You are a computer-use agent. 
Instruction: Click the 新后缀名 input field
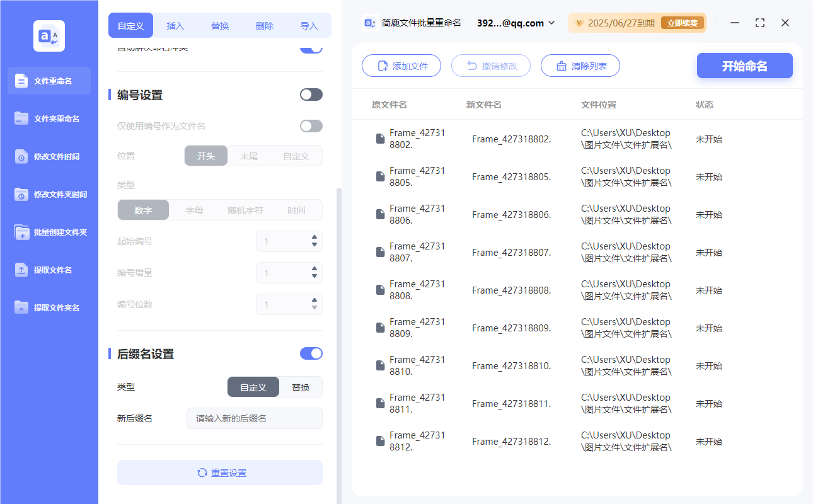pos(254,418)
